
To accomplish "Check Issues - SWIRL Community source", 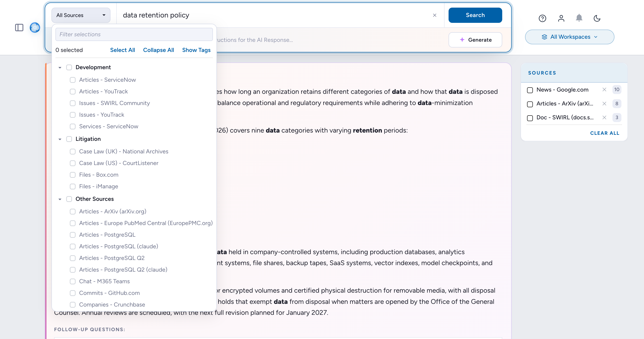I will 72,103.
